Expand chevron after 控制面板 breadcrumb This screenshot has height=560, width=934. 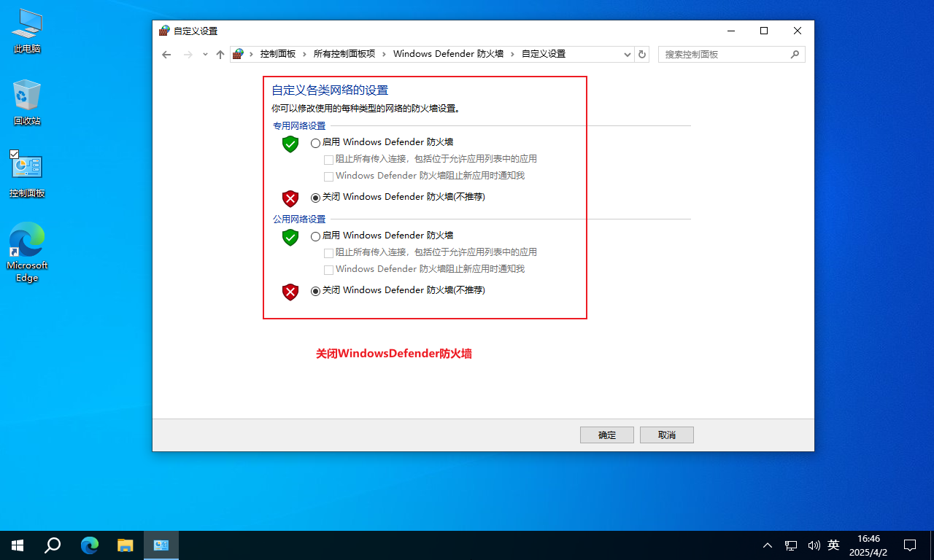point(305,54)
